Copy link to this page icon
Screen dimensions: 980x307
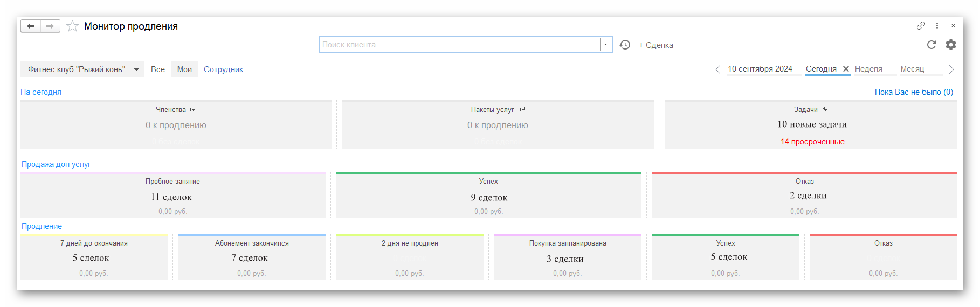click(x=921, y=26)
